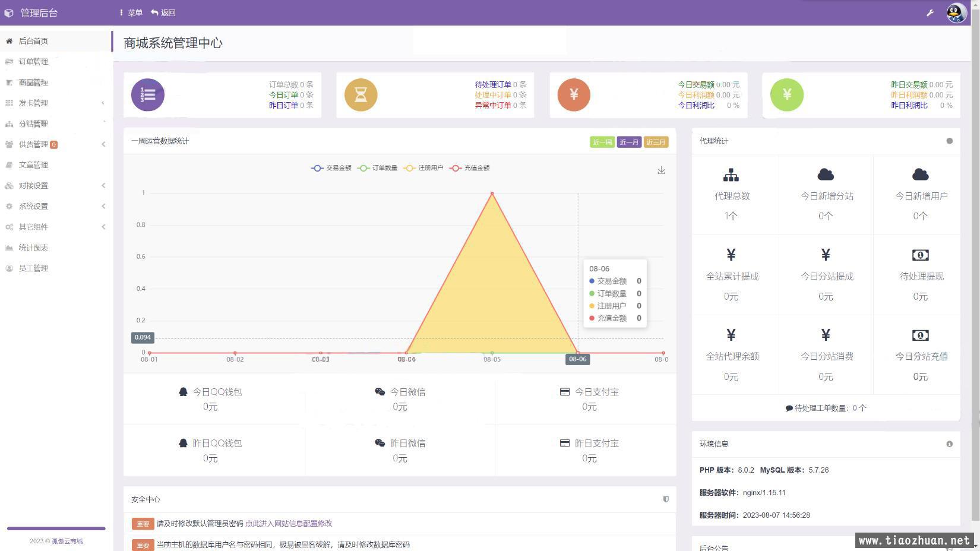Open 后台首页 in the sidebar
This screenshot has height=551, width=980.
(56, 41)
